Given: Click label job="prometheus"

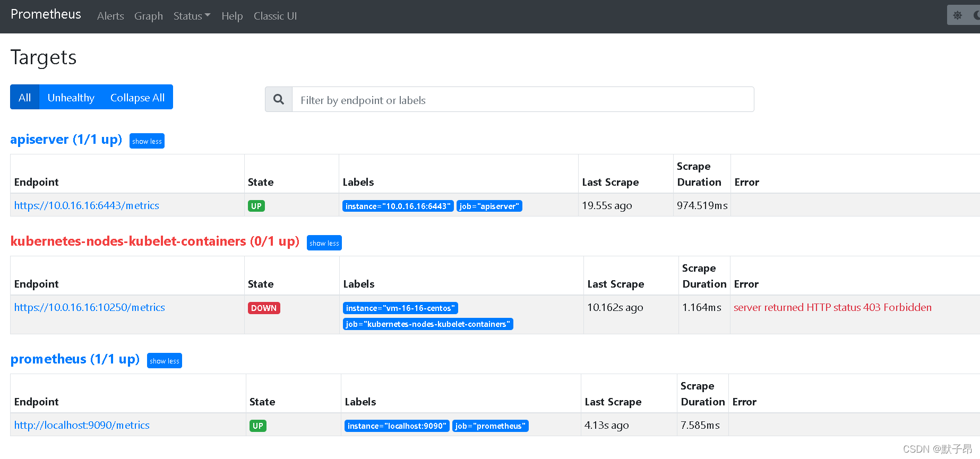Looking at the screenshot, I should pyautogui.click(x=491, y=426).
